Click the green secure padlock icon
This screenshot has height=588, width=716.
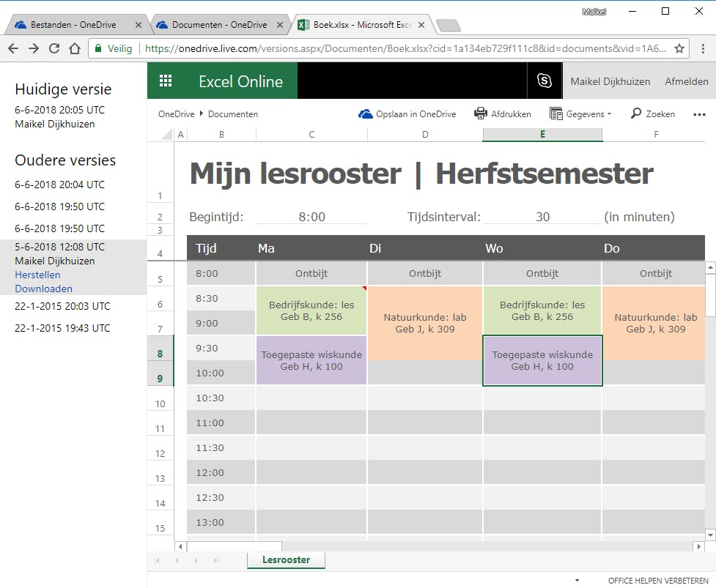(x=97, y=48)
